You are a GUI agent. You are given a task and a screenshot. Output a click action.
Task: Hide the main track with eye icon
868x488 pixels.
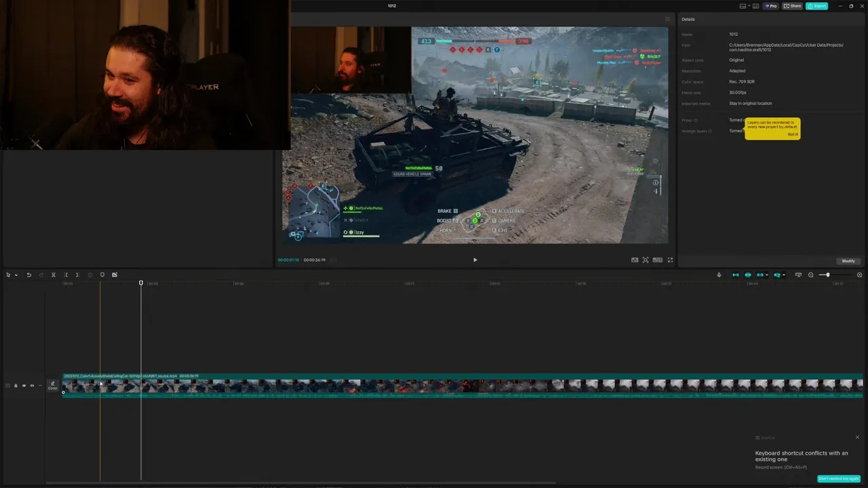(x=24, y=386)
